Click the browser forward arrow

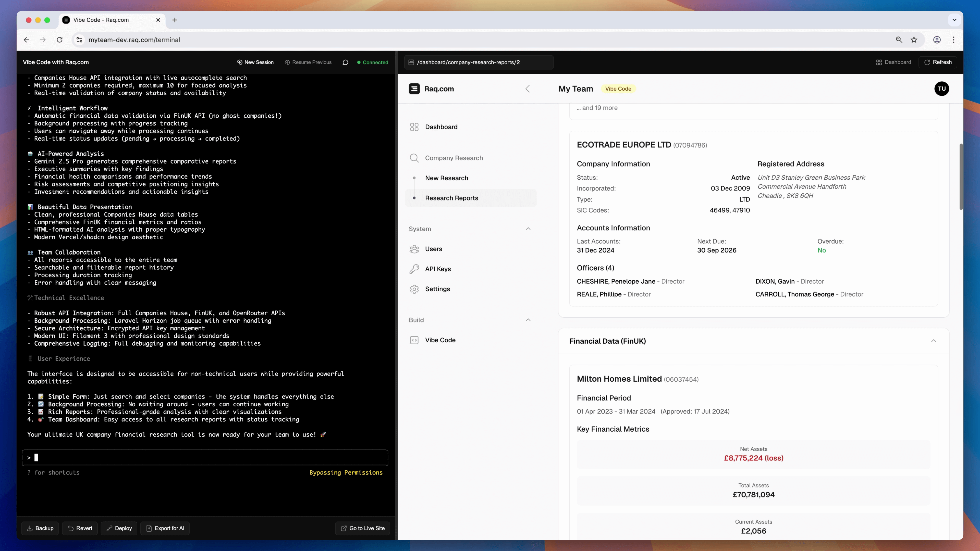43,40
